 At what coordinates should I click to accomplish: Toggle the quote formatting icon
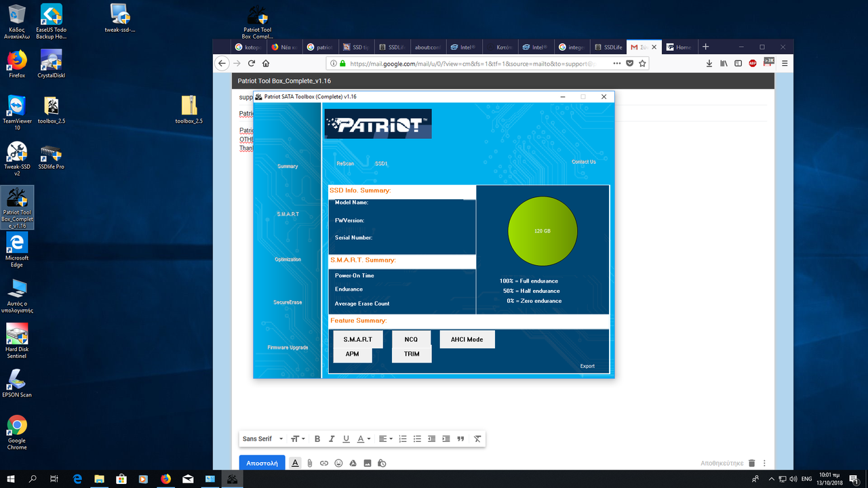point(460,439)
